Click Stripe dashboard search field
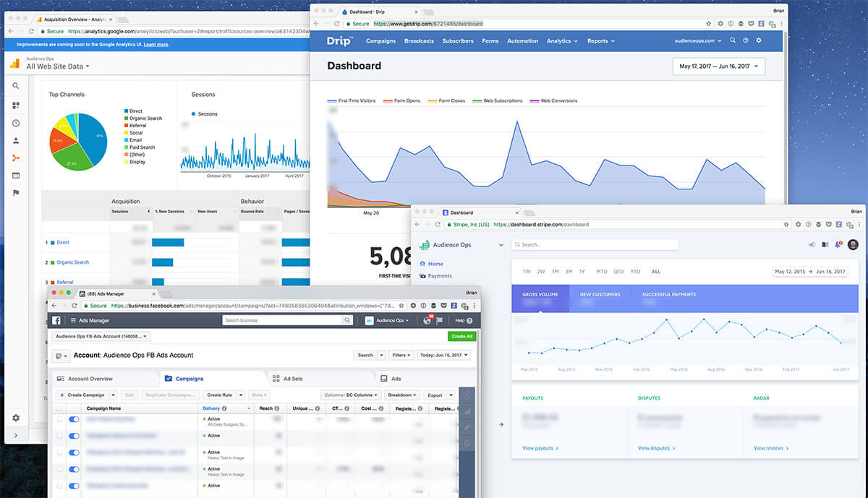The width and height of the screenshot is (868, 498). point(595,245)
